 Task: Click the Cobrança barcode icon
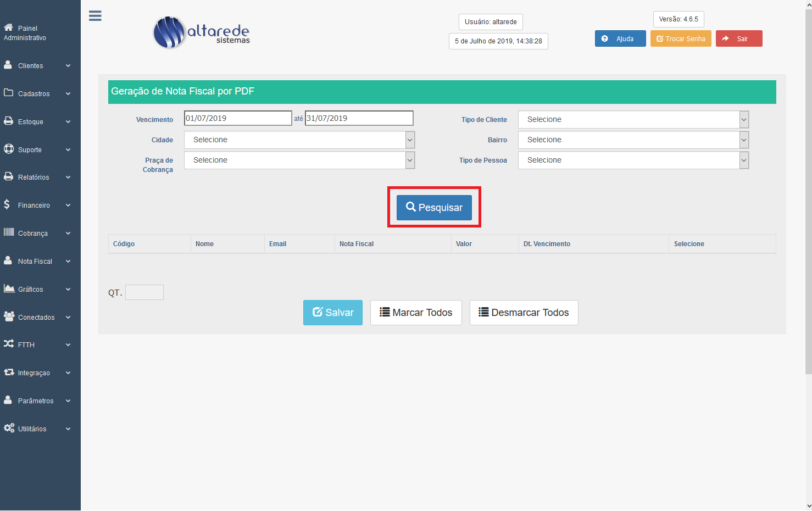(x=9, y=232)
